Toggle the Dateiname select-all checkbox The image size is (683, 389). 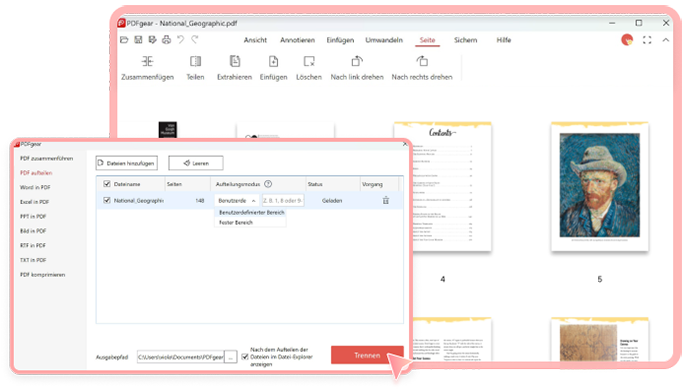tap(107, 184)
